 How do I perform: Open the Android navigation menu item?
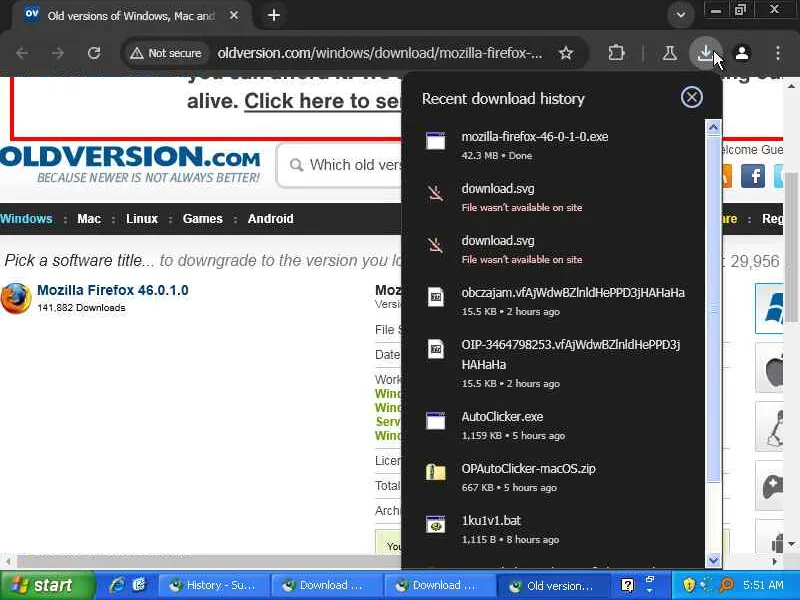point(270,219)
